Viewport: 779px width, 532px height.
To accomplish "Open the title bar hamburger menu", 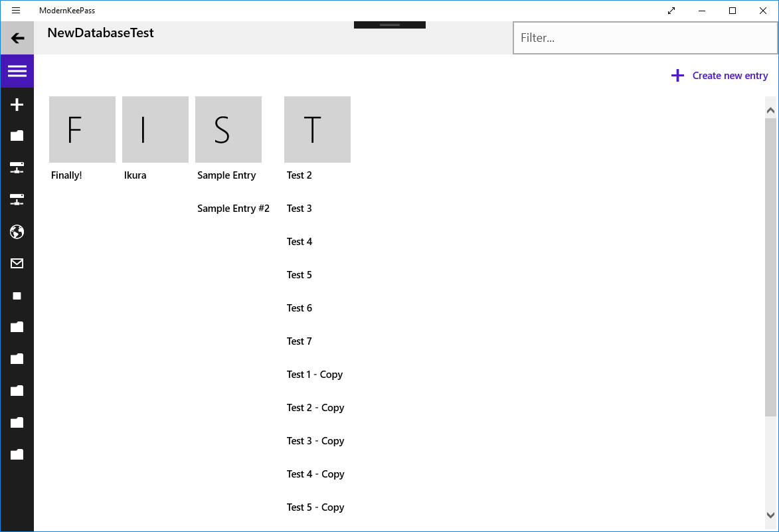I will pos(16,11).
